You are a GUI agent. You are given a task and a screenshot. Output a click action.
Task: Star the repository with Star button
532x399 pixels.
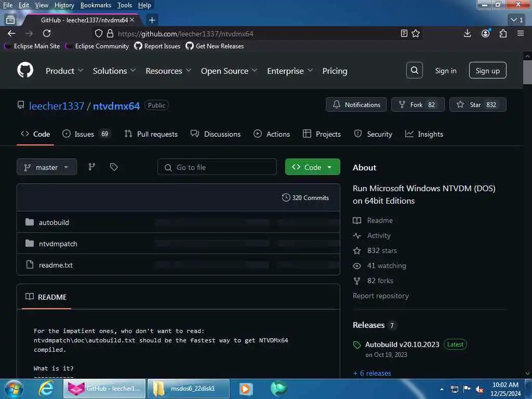point(478,105)
